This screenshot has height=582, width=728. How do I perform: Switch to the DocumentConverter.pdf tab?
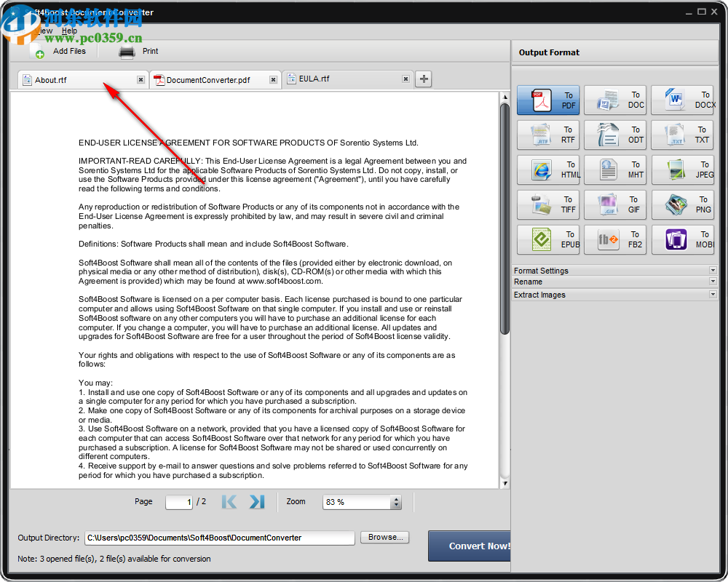click(207, 80)
